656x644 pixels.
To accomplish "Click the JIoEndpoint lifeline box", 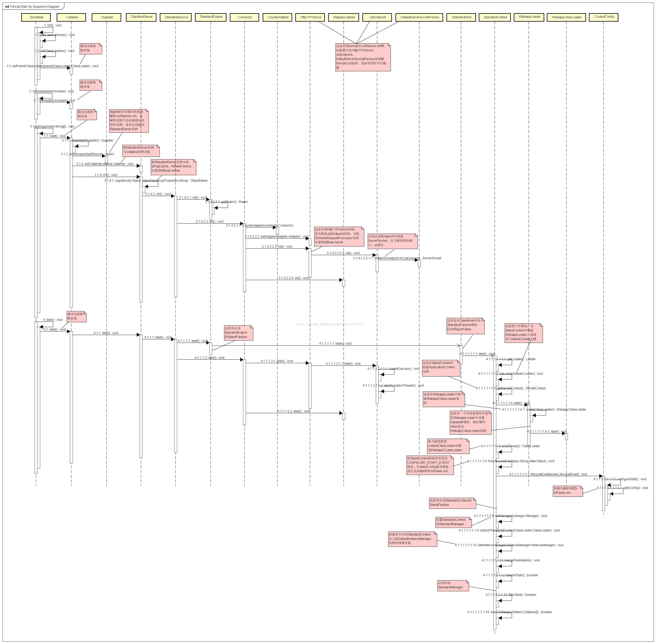I will [x=377, y=17].
